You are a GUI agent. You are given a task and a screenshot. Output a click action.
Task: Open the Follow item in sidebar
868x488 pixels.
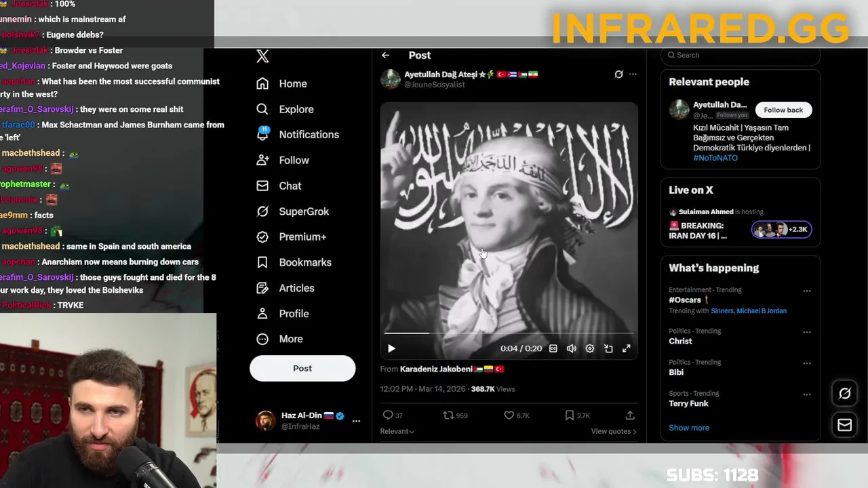click(282, 160)
